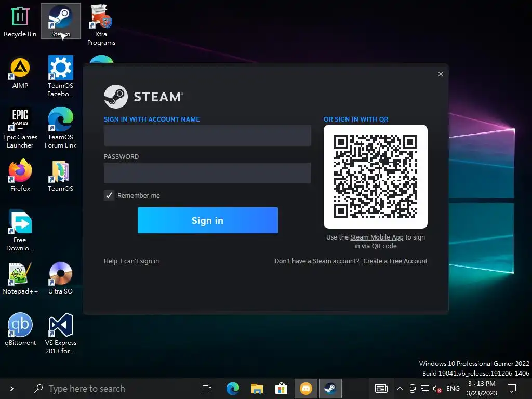Open the ENG language indicator
The image size is (532, 399).
453,389
